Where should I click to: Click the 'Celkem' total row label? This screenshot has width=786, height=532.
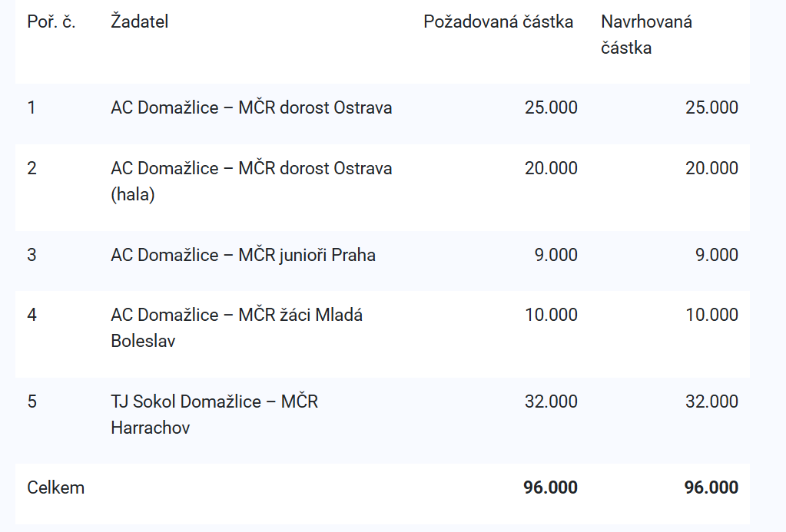point(56,487)
